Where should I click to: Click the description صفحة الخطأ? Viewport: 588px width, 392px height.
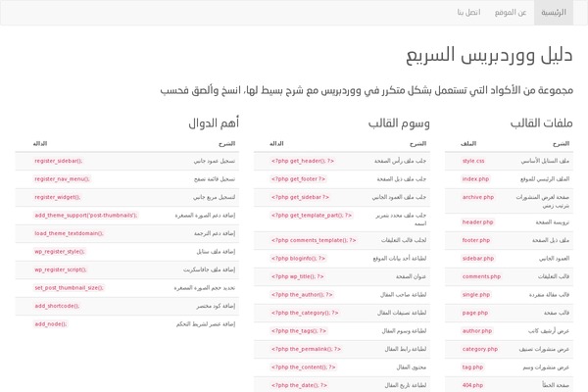(x=556, y=385)
